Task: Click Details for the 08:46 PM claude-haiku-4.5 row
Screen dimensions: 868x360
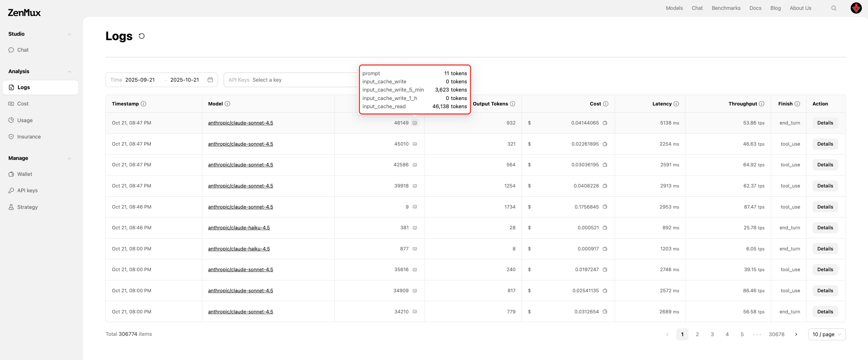Action: 825,228
